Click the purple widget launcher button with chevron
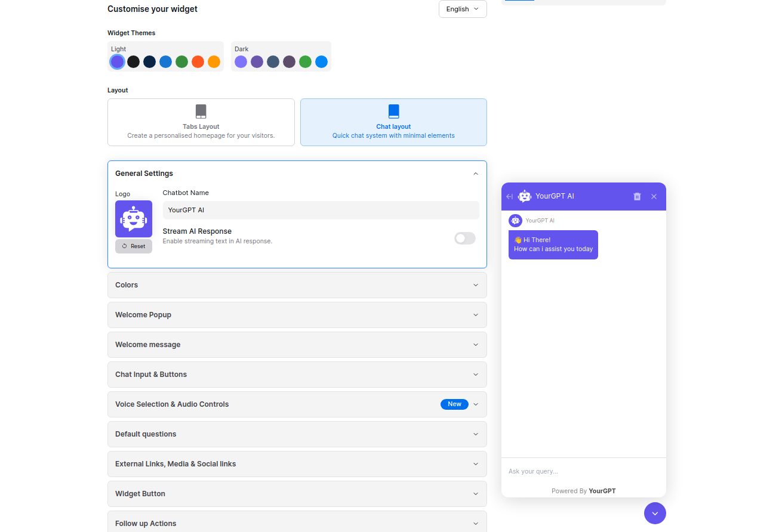The image size is (779, 532). coord(655,513)
